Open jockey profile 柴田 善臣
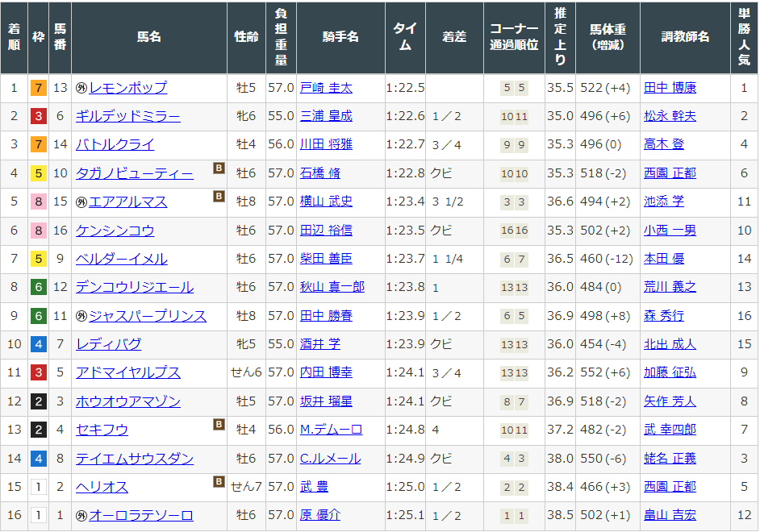This screenshot has height=532, width=760. [326, 259]
